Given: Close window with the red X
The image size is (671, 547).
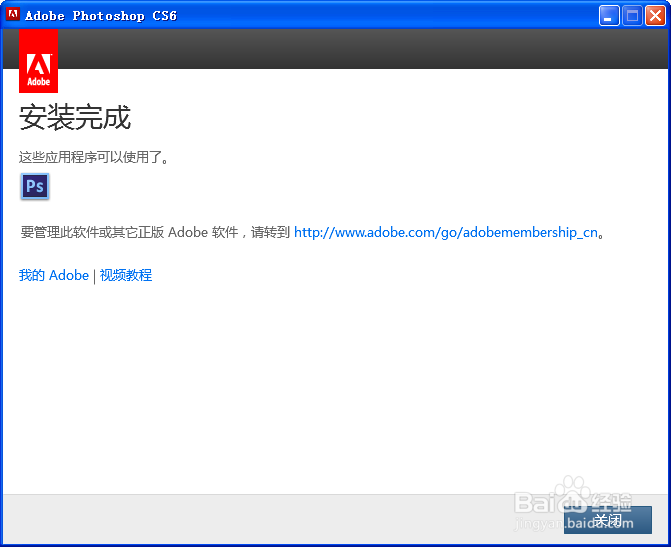Looking at the screenshot, I should click(655, 16).
